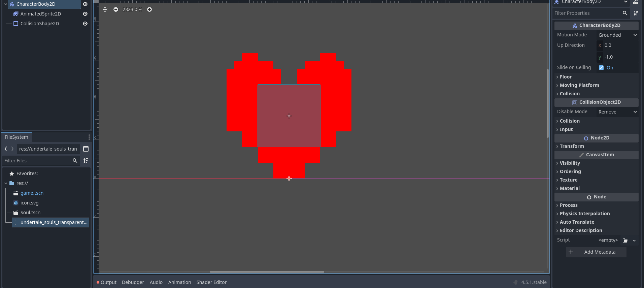Click the CollisionShape2D node type icon

16,24
